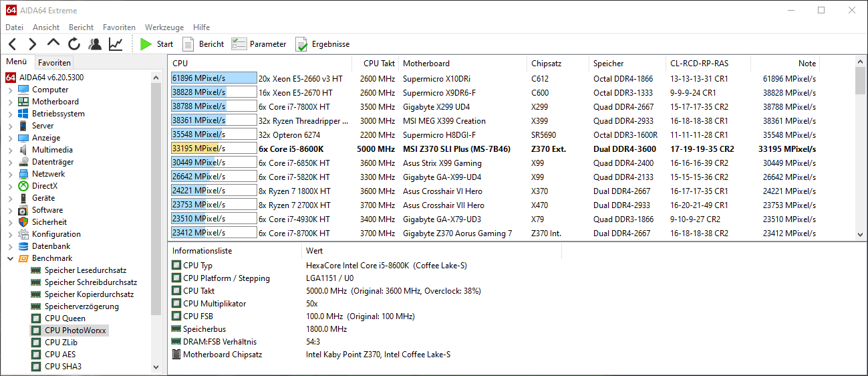
Task: Select CPU AES benchmark
Action: click(x=60, y=355)
